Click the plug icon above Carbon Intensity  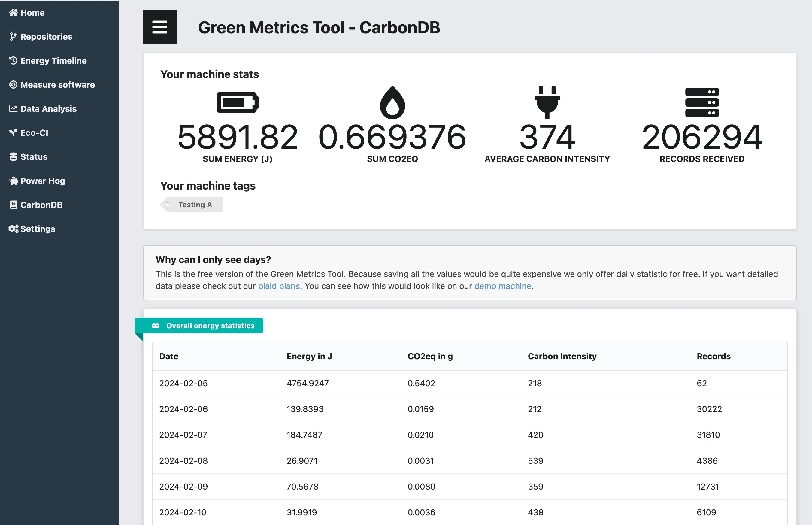point(547,102)
